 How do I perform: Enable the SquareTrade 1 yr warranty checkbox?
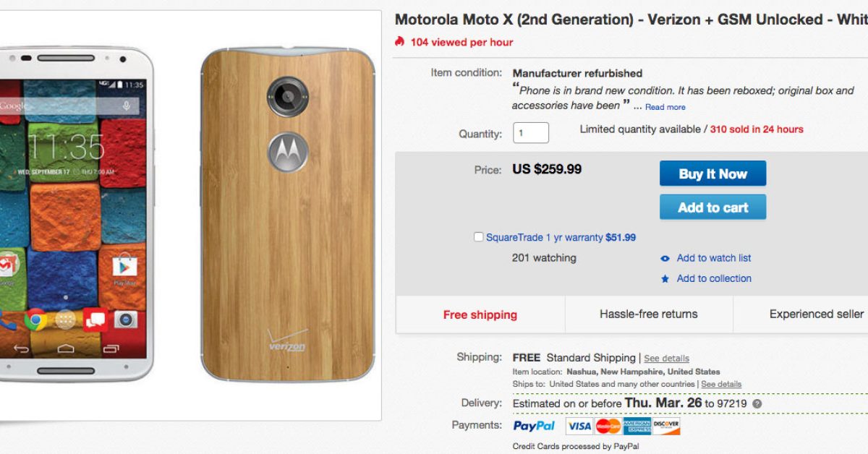pyautogui.click(x=478, y=237)
